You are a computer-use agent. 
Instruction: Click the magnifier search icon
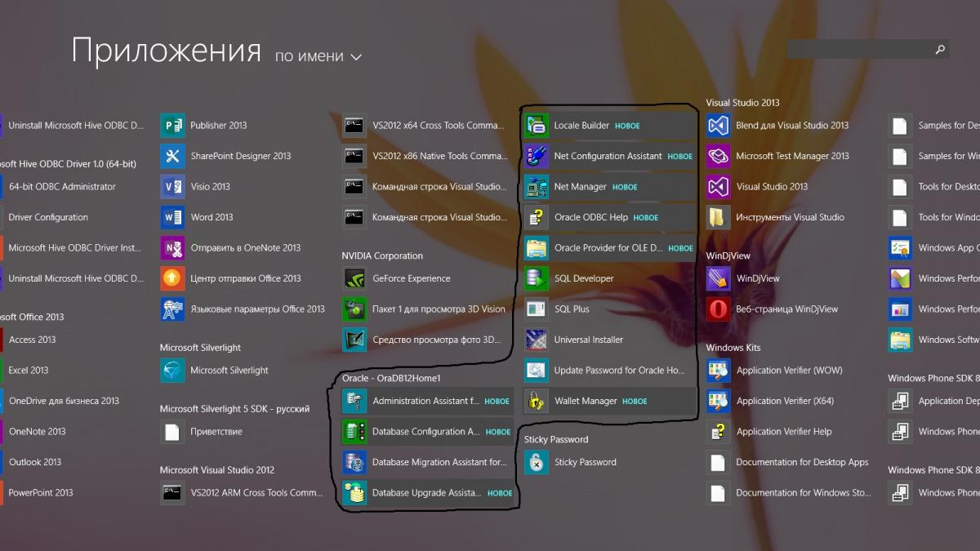pos(940,50)
